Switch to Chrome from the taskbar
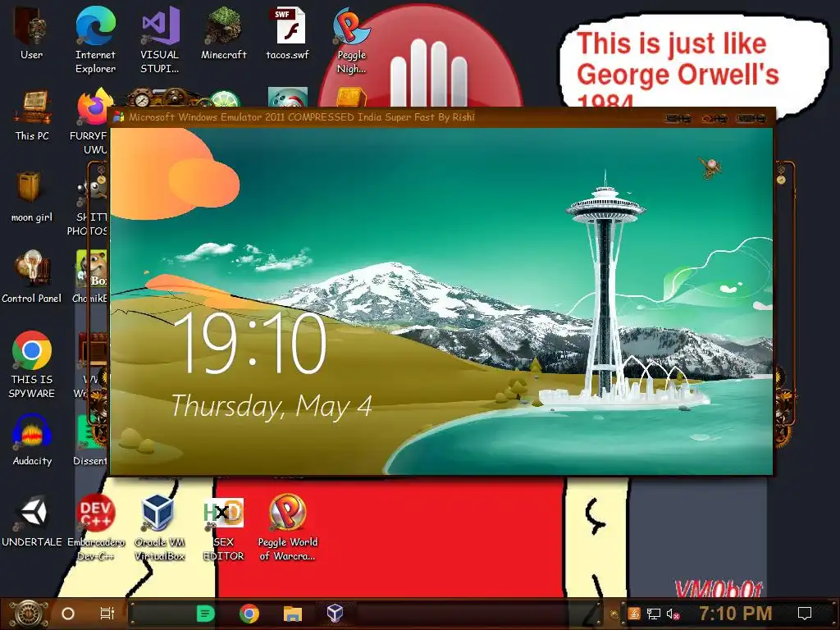 [249, 614]
